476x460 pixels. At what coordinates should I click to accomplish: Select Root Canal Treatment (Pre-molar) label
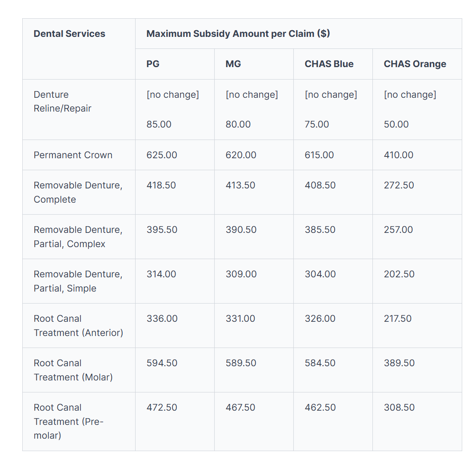click(68, 421)
